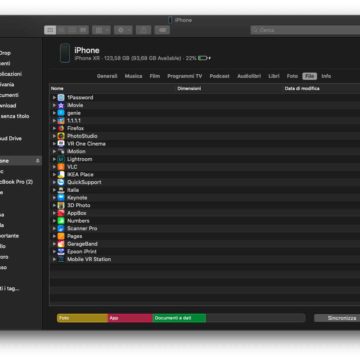This screenshot has width=360, height=360.
Task: Show all tags entry in the sidebar
Action: pyautogui.click(x=10, y=289)
